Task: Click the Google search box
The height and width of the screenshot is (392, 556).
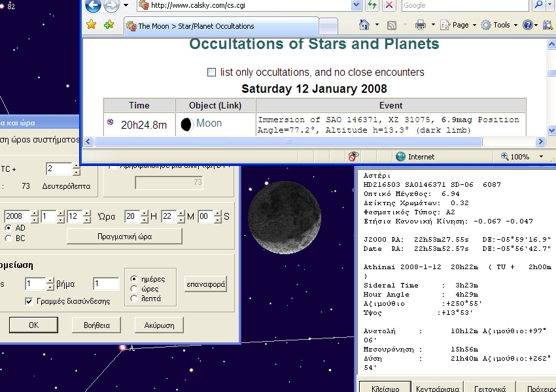Action: pyautogui.click(x=465, y=5)
